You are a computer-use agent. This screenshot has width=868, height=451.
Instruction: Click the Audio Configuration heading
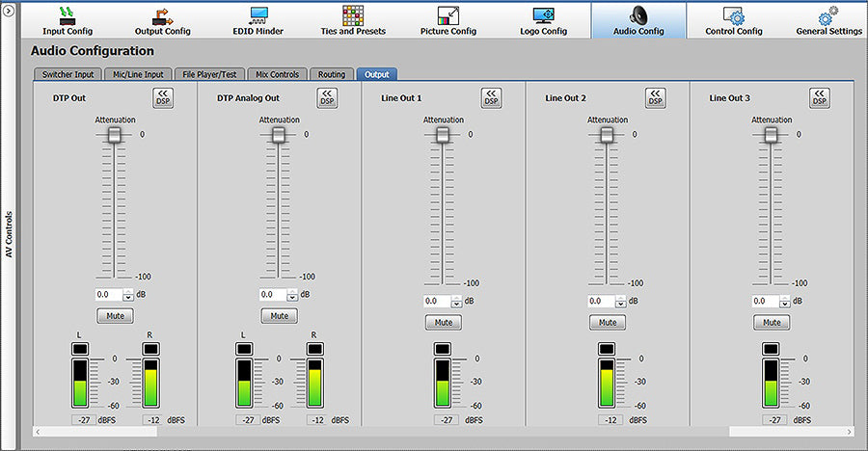tap(93, 51)
